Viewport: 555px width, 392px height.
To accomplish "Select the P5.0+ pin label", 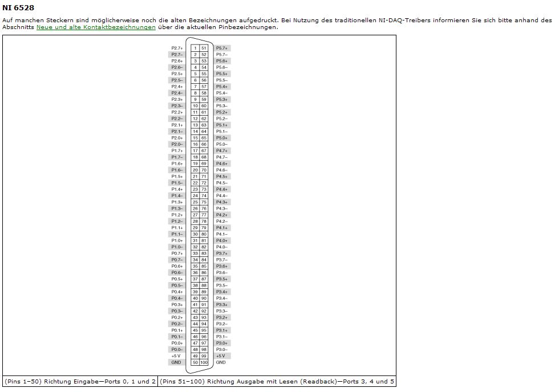I will pos(222,138).
